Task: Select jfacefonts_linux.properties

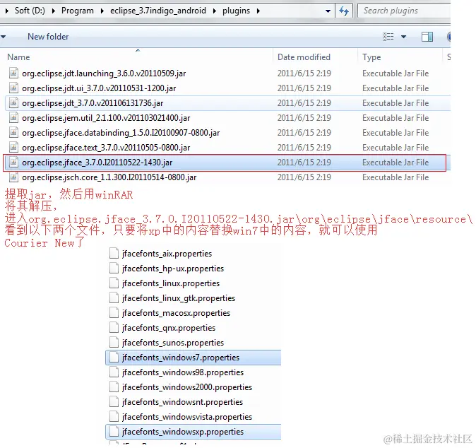Action: pos(171,283)
